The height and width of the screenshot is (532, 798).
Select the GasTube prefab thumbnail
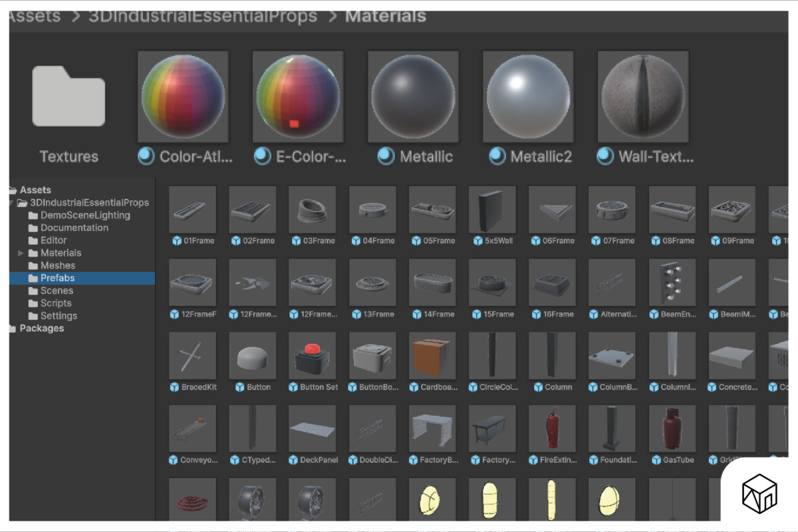(672, 429)
